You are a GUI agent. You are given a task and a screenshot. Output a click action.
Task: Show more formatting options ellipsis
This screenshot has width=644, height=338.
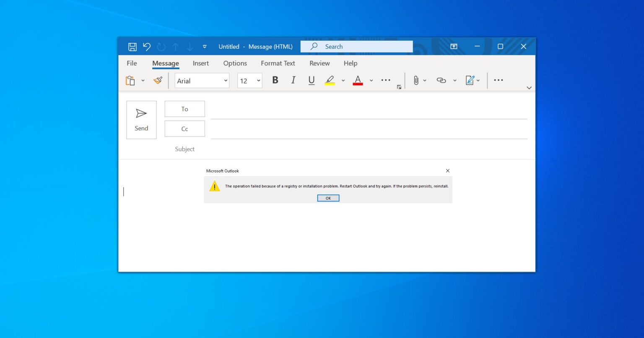[386, 80]
